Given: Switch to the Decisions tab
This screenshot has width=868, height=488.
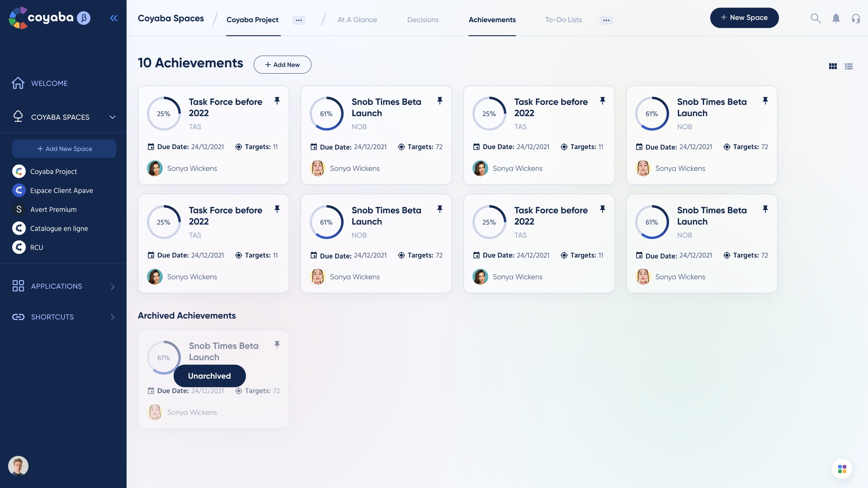Looking at the screenshot, I should coord(423,20).
